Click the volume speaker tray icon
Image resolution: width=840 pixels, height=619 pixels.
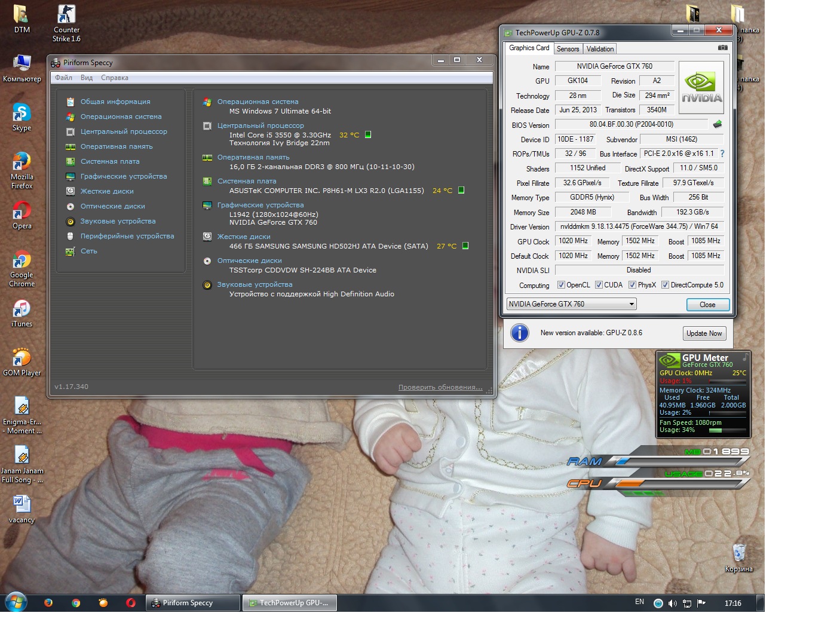tap(672, 603)
